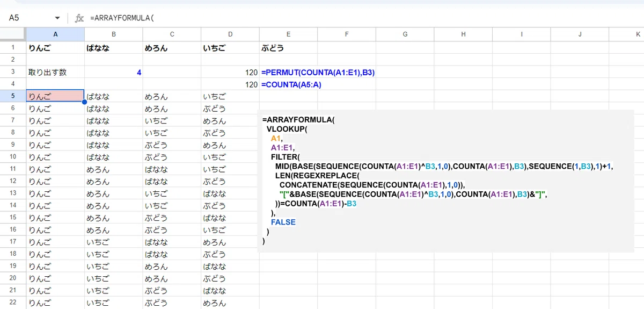The image size is (644, 309).
Task: Click the select-all corner box
Action: [x=13, y=34]
